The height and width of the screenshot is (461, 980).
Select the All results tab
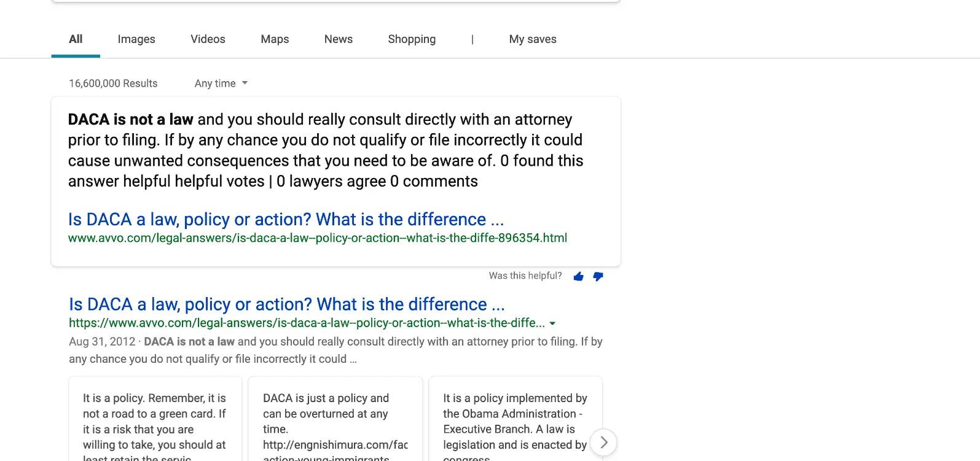pyautogui.click(x=76, y=39)
